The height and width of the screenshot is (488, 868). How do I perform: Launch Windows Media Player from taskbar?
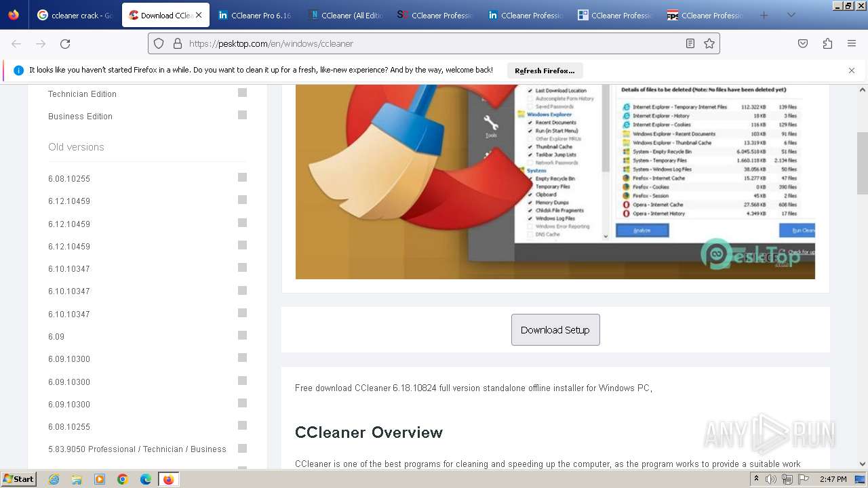coord(100,479)
